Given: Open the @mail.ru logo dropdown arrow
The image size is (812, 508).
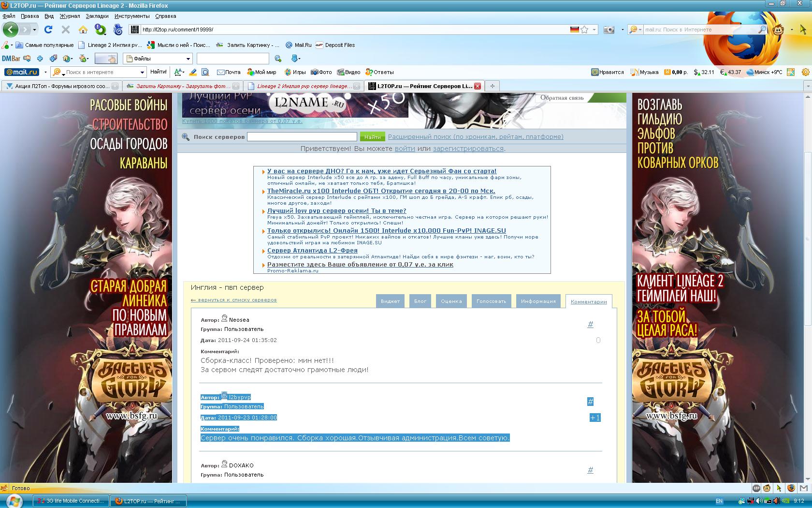Looking at the screenshot, I should 45,72.
